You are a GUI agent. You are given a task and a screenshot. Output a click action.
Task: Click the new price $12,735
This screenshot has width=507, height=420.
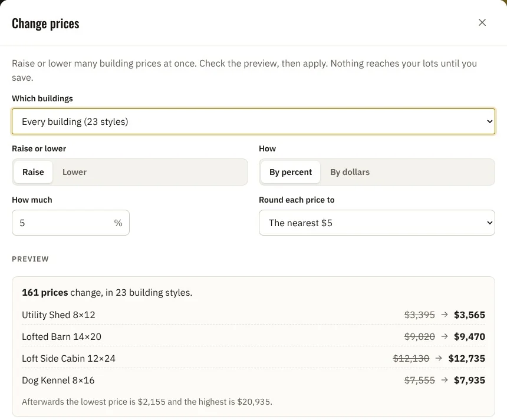pos(466,358)
